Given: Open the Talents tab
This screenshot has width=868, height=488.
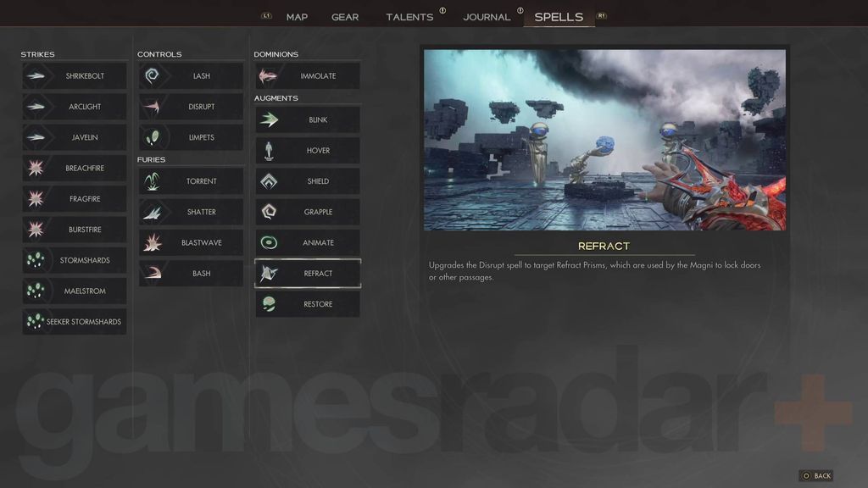Looking at the screenshot, I should coord(409,17).
